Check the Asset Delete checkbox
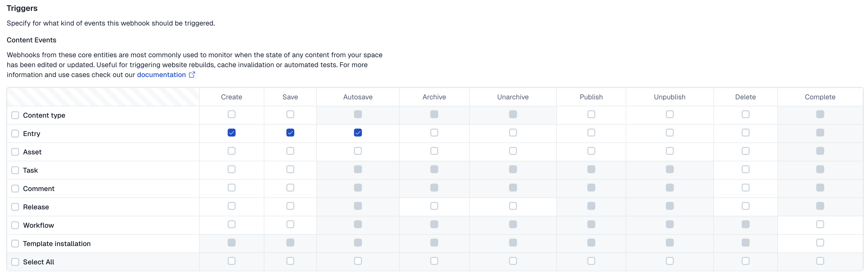The height and width of the screenshot is (278, 868). (745, 151)
